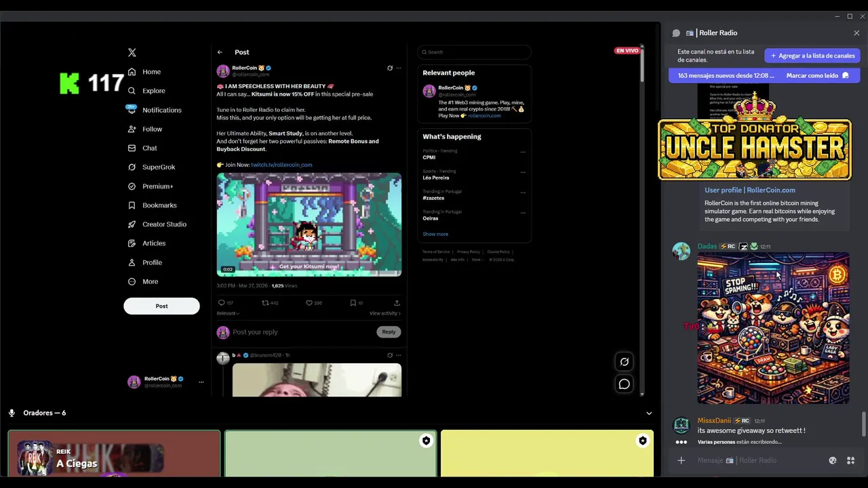Click the X Search box
This screenshot has height=488, width=868.
[x=475, y=52]
